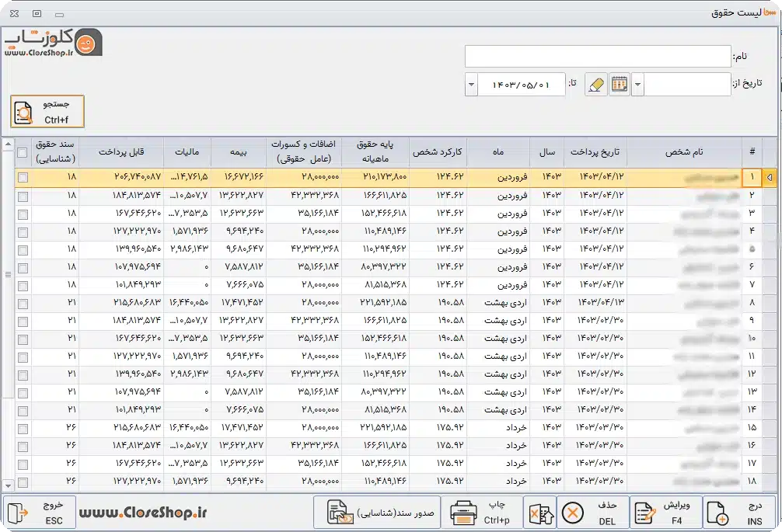
Task: Clear the date filter with the eraser icon
Action: (x=595, y=84)
